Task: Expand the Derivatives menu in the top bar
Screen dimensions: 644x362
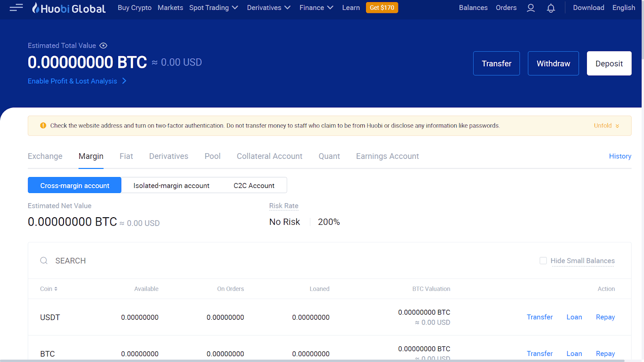Action: coord(268,8)
